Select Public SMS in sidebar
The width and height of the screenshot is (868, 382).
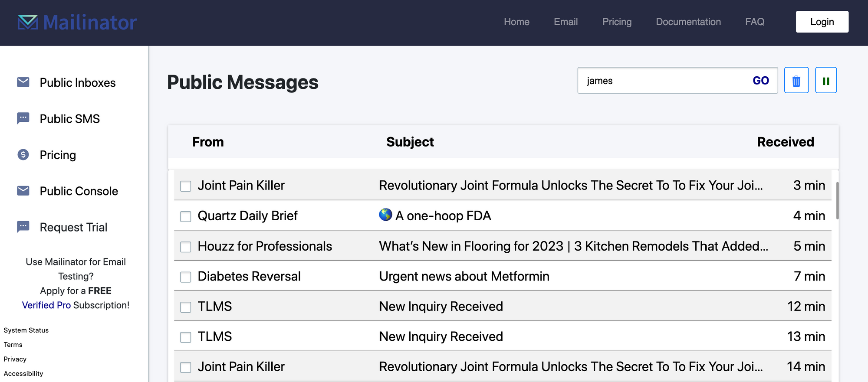pos(70,118)
